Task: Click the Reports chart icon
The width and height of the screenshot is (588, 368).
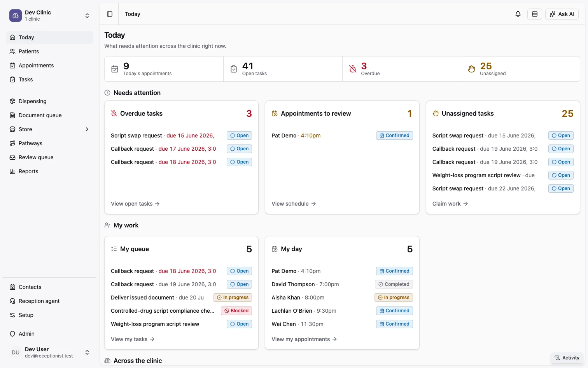Action: pyautogui.click(x=12, y=171)
